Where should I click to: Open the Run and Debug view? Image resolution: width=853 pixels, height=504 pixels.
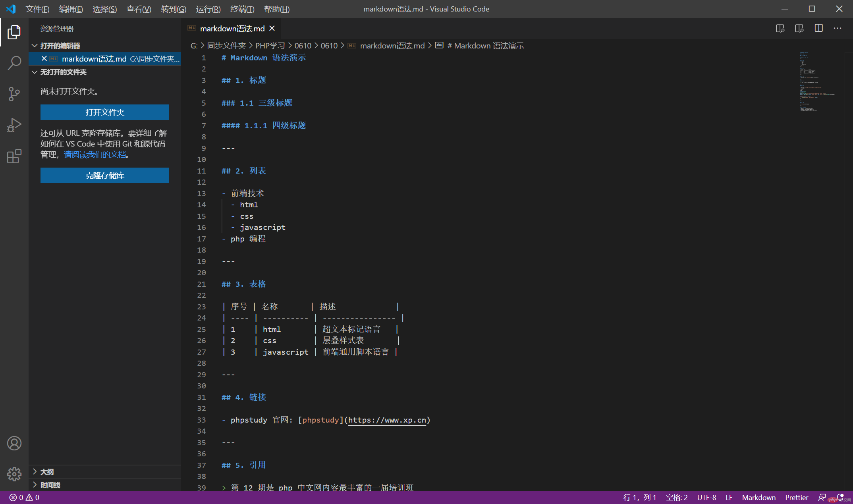(x=14, y=125)
